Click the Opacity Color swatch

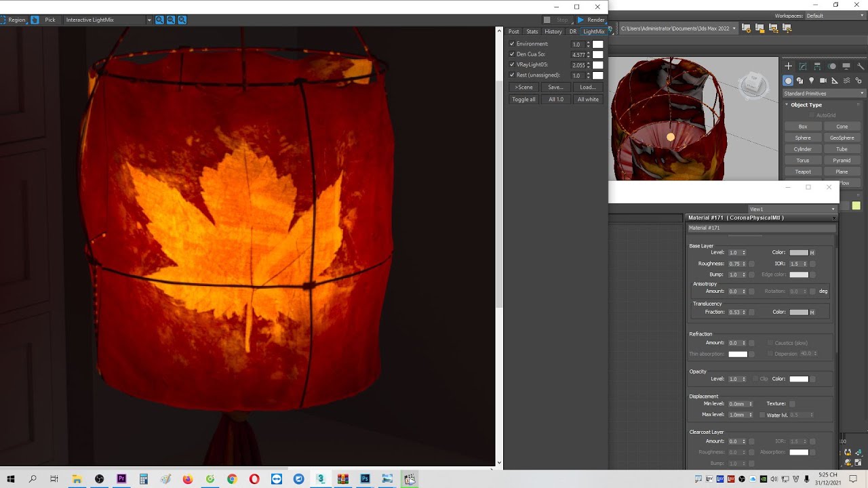[x=799, y=379]
